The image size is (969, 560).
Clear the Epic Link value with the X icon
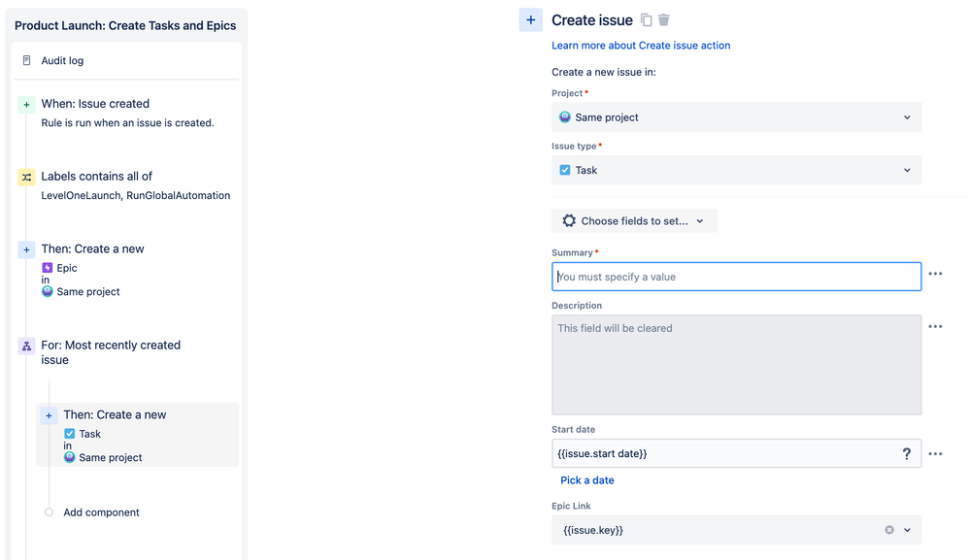coord(889,530)
